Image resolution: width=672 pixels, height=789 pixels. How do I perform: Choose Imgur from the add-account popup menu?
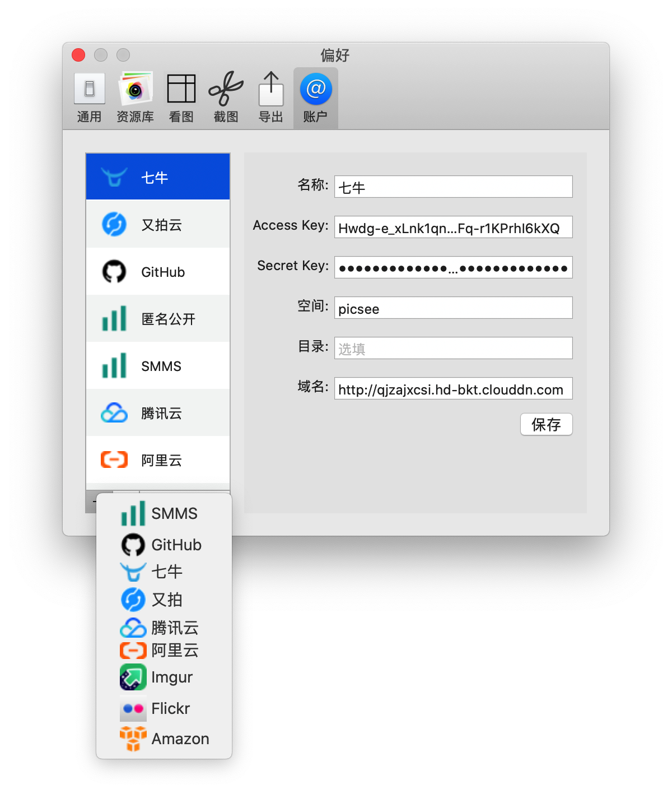[164, 677]
